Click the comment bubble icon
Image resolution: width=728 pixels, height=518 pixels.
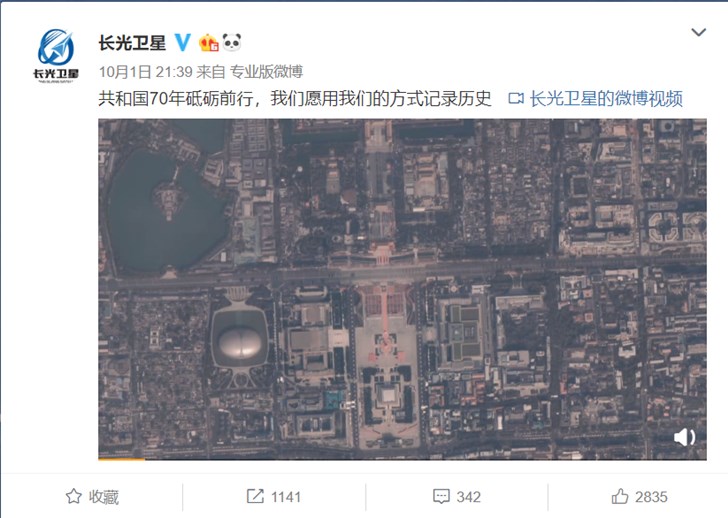point(441,496)
